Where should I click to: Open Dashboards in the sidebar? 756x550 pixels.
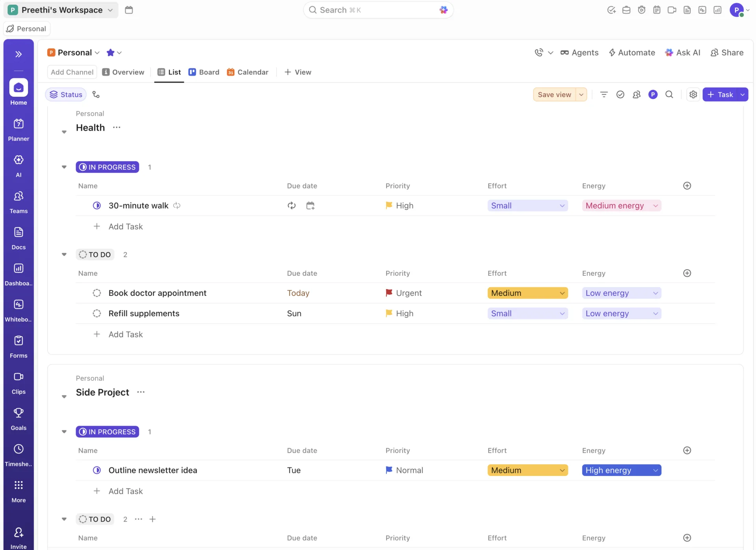point(19,274)
